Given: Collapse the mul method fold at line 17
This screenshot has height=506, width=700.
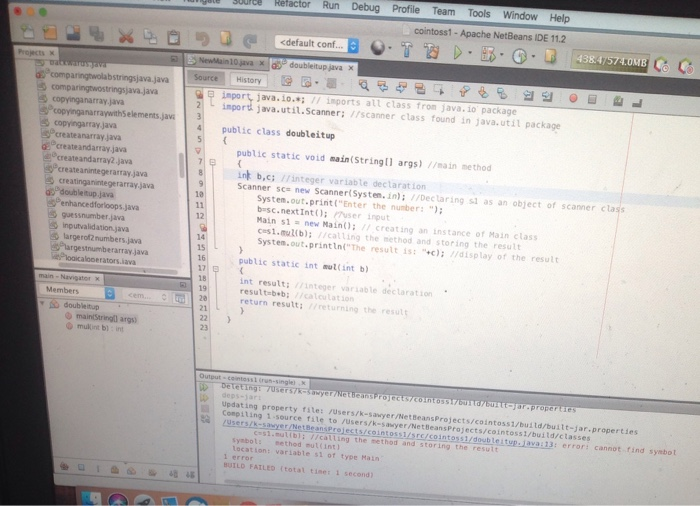Looking at the screenshot, I should pos(216,269).
